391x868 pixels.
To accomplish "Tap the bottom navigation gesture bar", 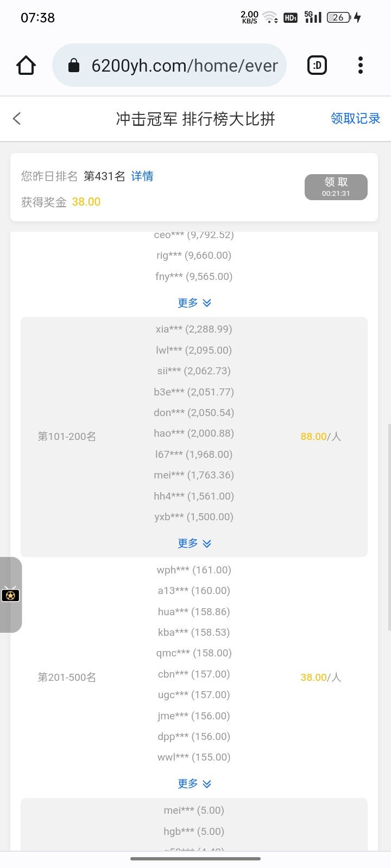I will pos(195,859).
